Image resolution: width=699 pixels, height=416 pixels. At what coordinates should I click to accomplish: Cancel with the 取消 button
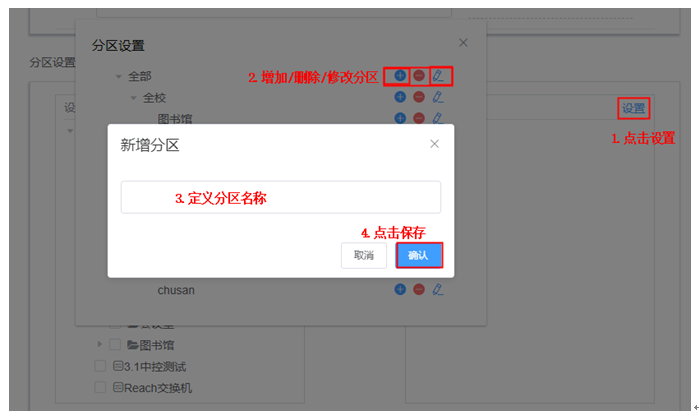pos(363,255)
